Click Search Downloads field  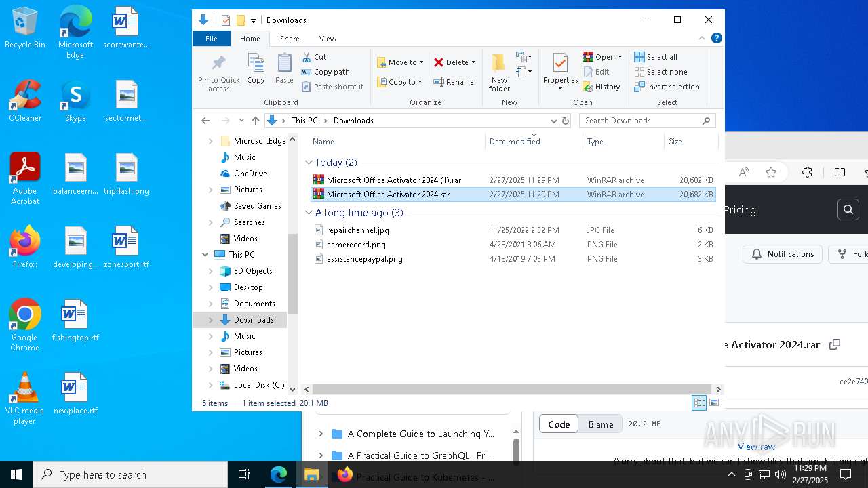(x=648, y=121)
